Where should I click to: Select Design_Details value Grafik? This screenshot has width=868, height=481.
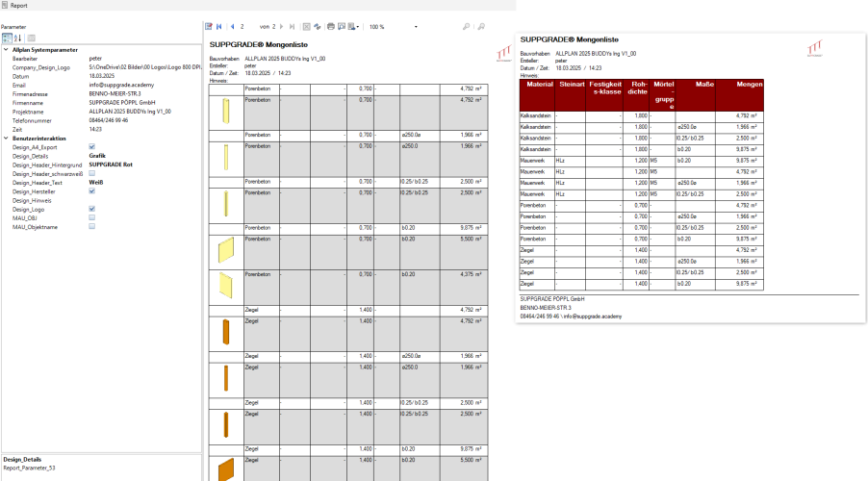[x=97, y=156]
